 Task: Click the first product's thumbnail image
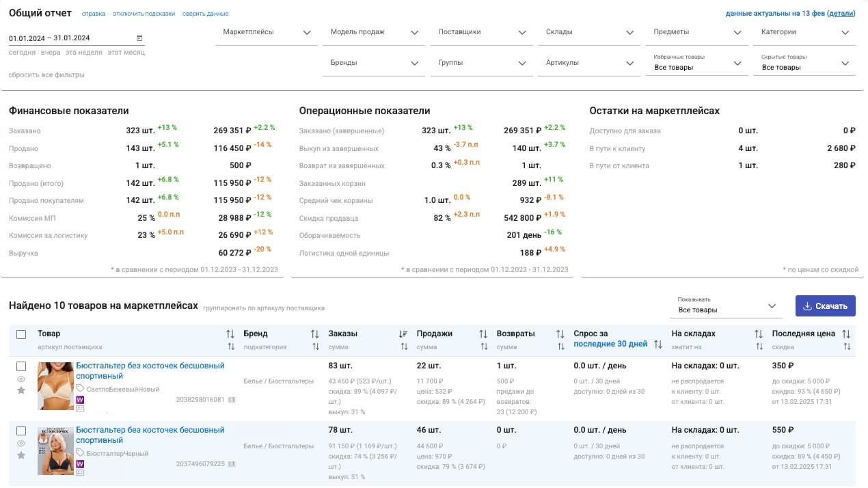click(x=55, y=386)
